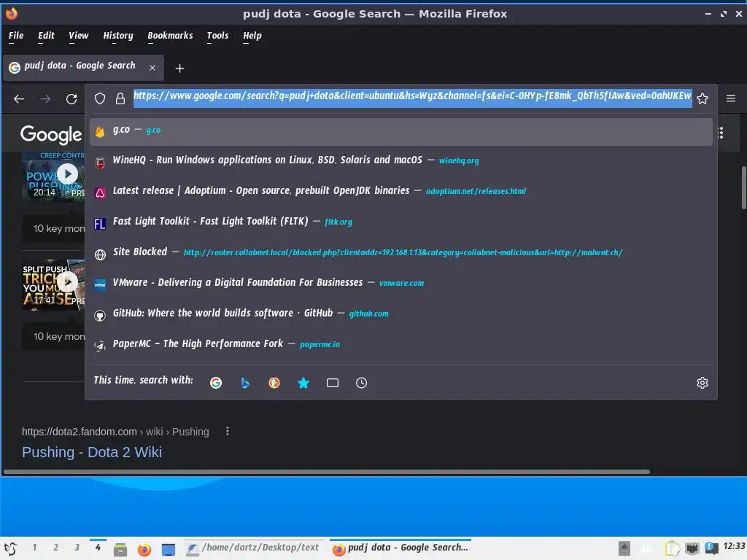Open tracking protection shield icon
747x560 pixels.
tap(99, 98)
